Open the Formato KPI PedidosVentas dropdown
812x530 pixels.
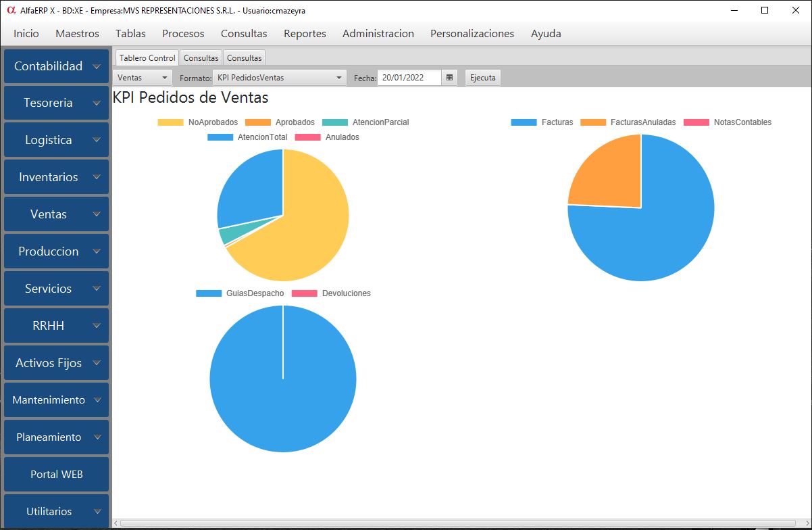279,78
